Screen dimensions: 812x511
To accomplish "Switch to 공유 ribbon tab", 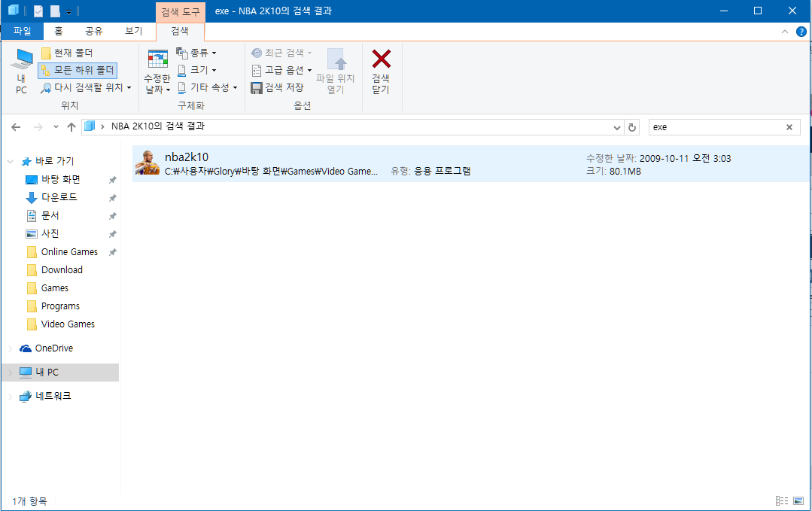I will coord(94,31).
